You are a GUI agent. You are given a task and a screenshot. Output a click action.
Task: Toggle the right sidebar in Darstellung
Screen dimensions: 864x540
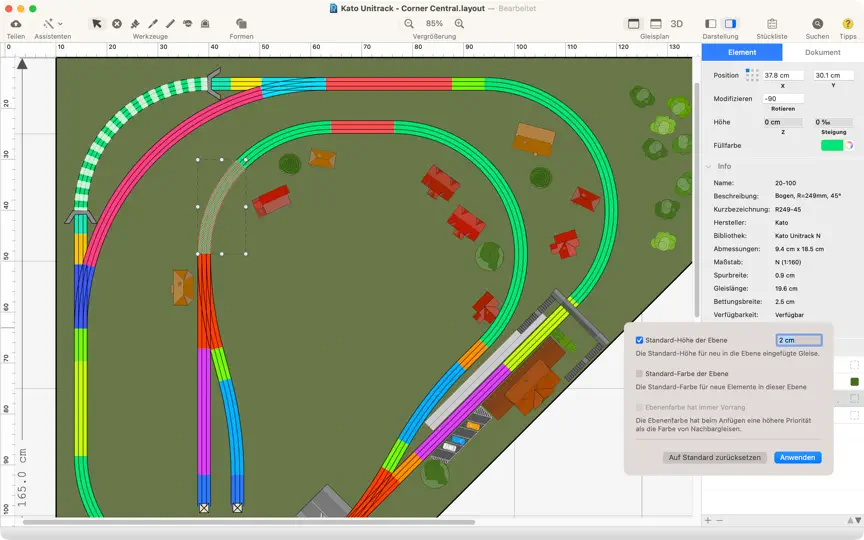click(x=730, y=24)
